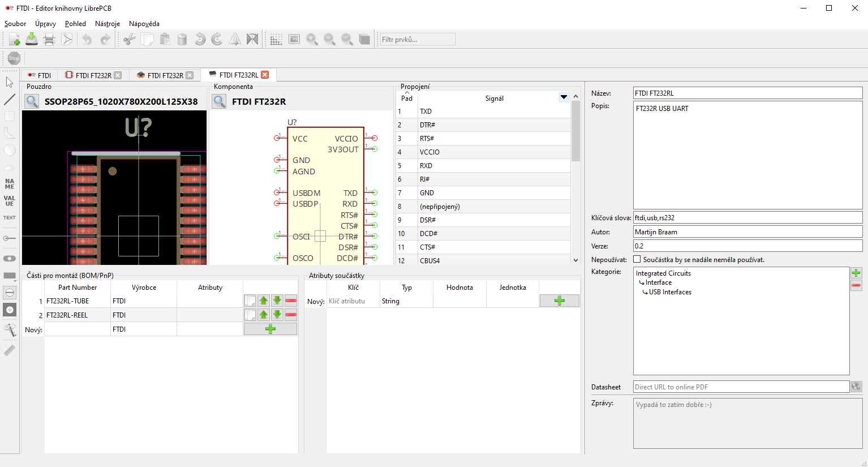Click the scissors Cut icon
Image resolution: width=868 pixels, height=467 pixels.
click(130, 39)
